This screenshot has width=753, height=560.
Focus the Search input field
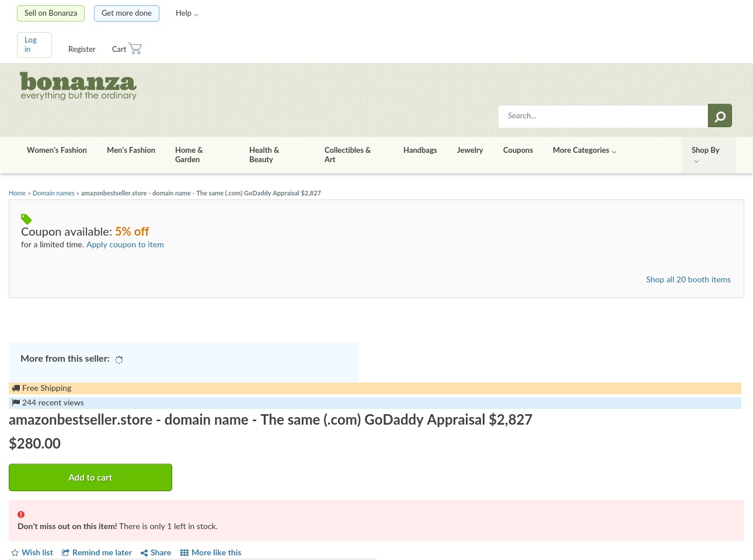[603, 116]
